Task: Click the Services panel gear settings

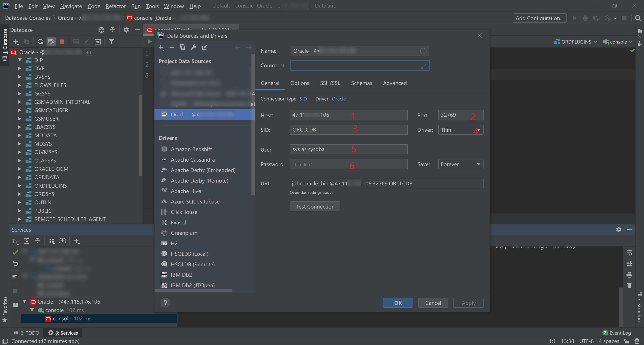Action: coord(619,230)
